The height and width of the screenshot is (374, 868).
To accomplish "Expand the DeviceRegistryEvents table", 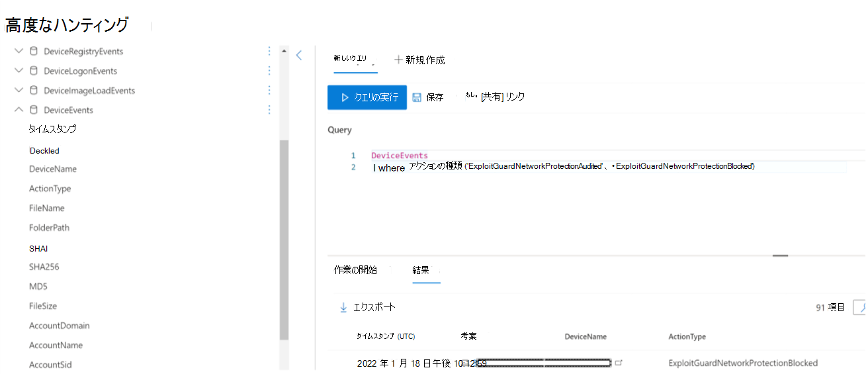I will click(19, 51).
